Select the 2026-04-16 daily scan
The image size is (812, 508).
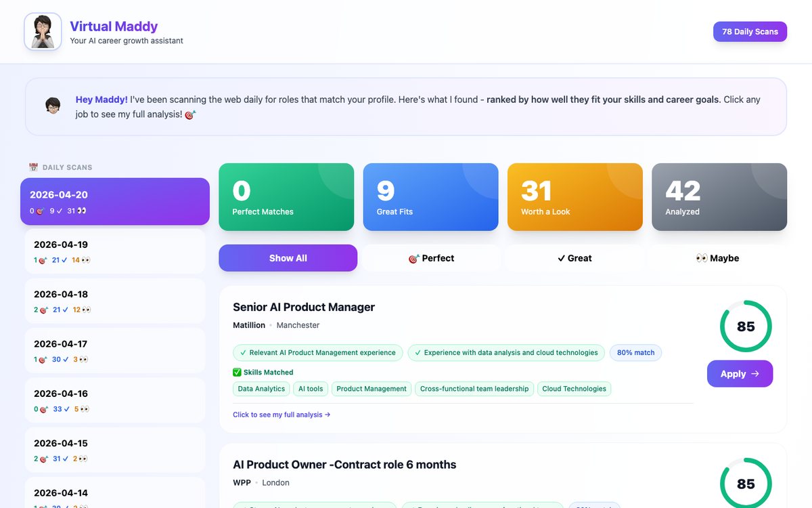(115, 400)
